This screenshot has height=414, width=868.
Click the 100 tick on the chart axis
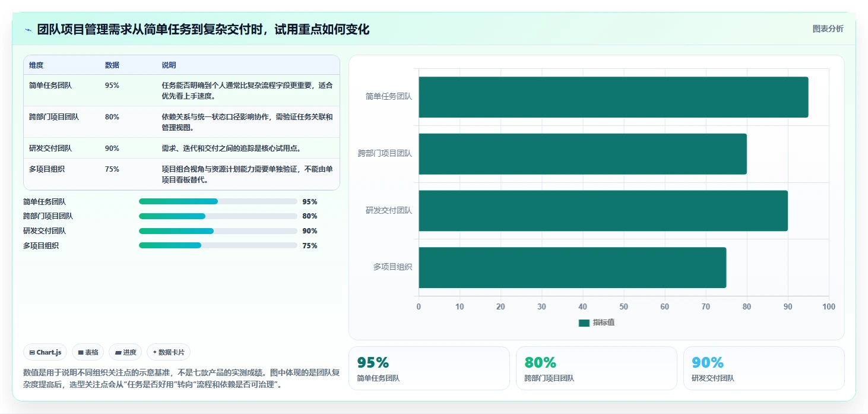[829, 307]
